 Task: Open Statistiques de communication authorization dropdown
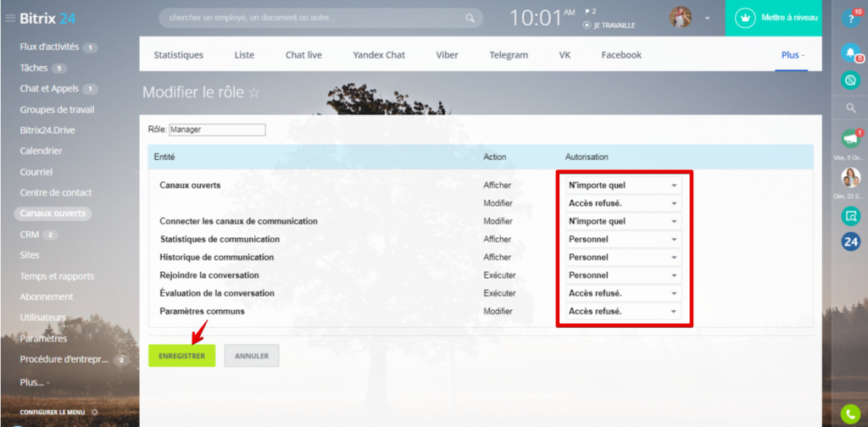tap(623, 240)
